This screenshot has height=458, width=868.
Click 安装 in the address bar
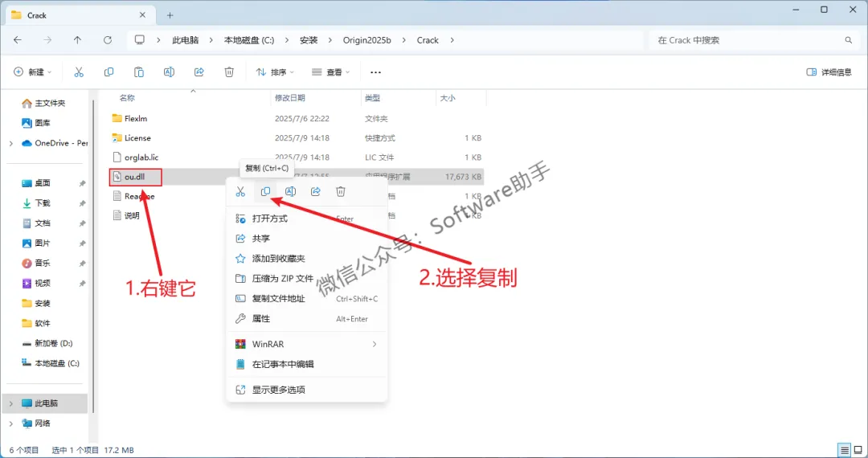309,40
